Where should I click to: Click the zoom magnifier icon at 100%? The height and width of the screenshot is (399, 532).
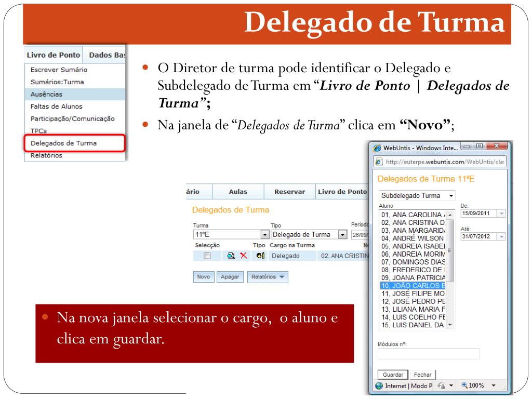click(464, 385)
